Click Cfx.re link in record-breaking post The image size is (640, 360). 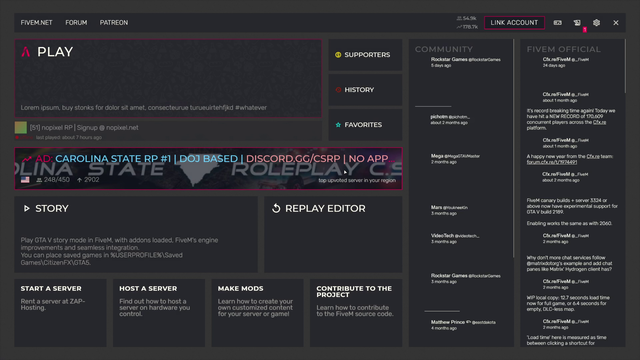tap(599, 122)
